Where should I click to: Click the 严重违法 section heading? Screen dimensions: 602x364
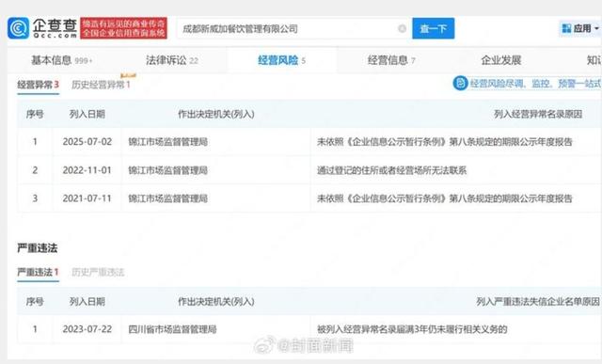[38, 248]
